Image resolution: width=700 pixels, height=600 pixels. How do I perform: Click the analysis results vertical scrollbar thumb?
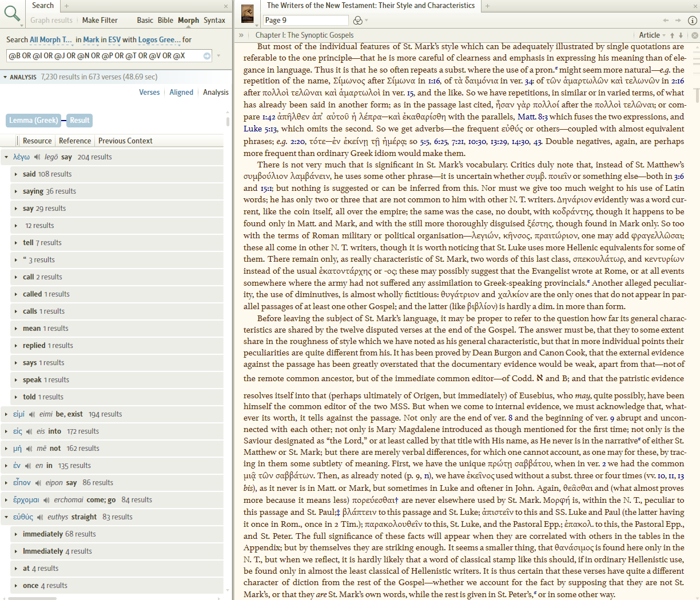[228, 121]
